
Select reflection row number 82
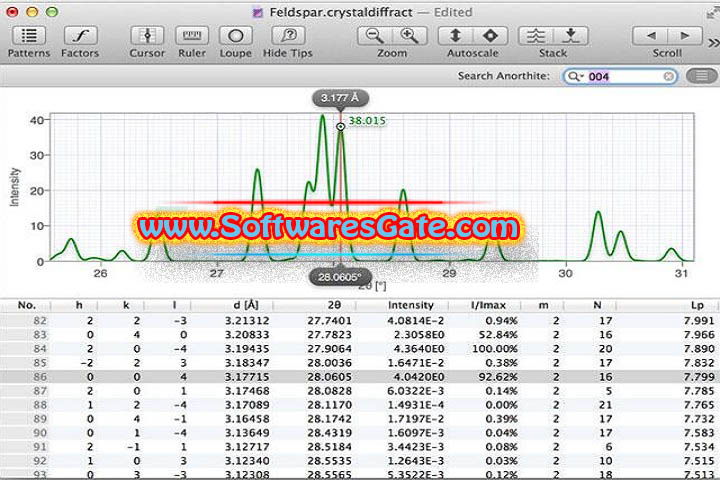(360, 321)
